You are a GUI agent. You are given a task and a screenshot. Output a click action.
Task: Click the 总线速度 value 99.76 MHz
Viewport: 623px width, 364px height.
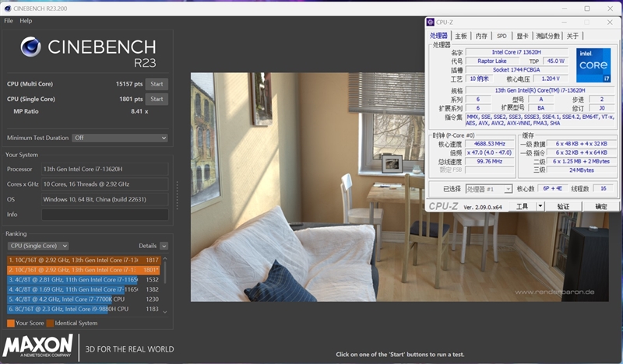490,161
